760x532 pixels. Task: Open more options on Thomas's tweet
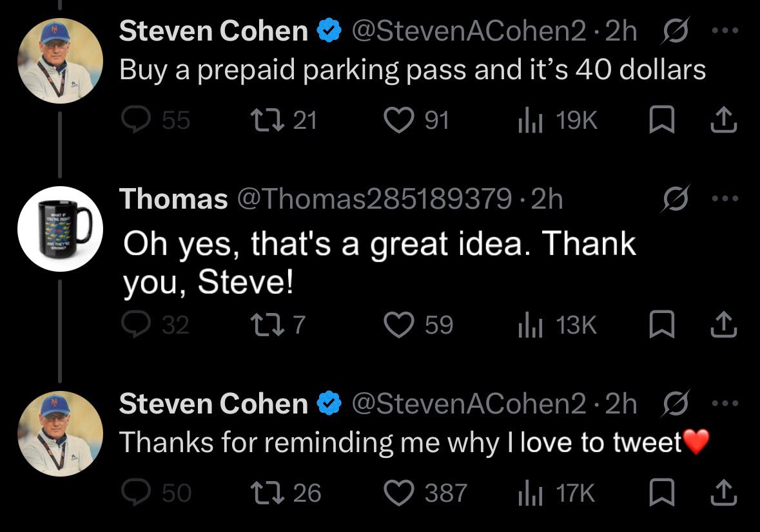[x=725, y=198]
